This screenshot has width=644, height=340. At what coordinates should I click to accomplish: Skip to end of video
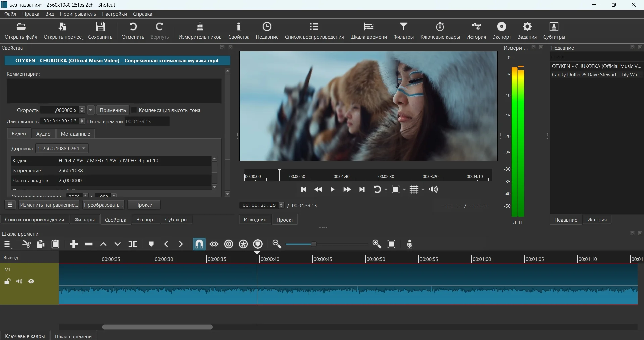[x=362, y=190]
